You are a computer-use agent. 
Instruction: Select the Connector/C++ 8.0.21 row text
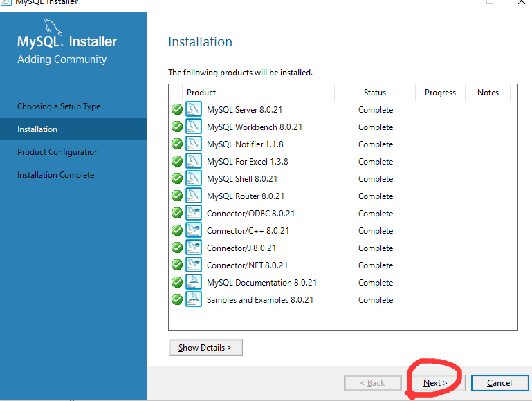coord(248,231)
